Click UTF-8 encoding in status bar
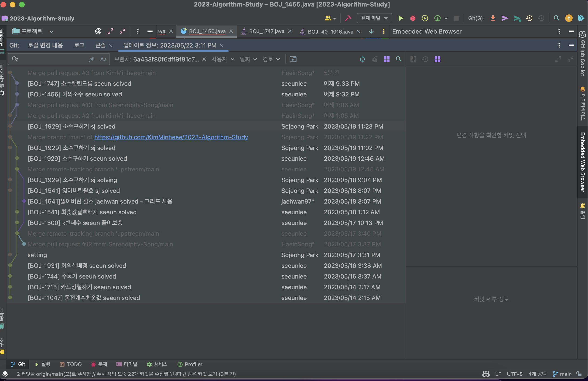588x381 pixels. (515, 374)
